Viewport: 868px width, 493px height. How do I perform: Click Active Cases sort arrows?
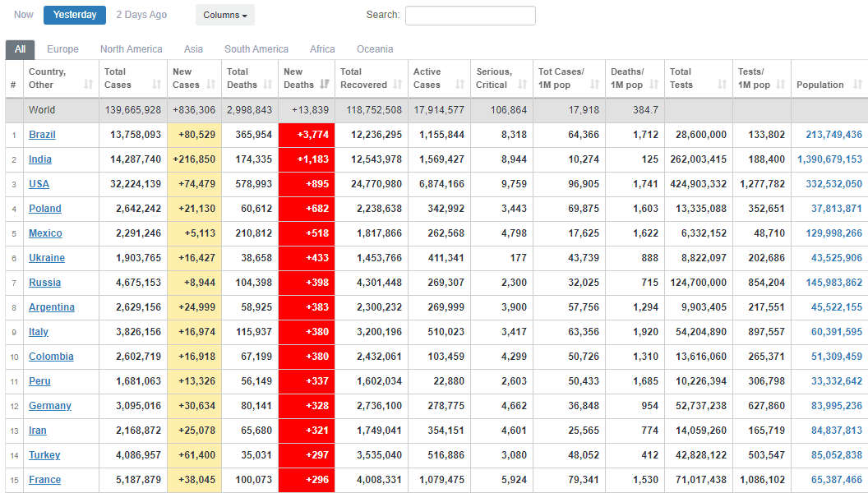click(460, 85)
